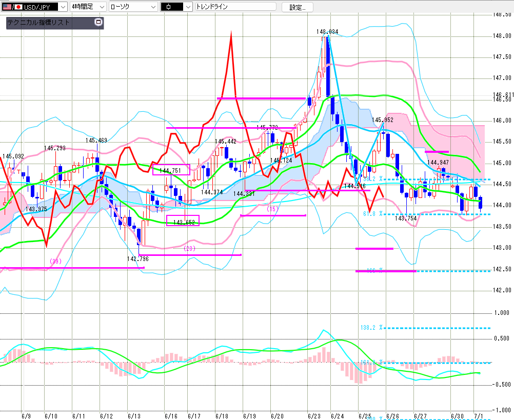
Task: Click the 6/16 date axis label
Action: (x=171, y=416)
